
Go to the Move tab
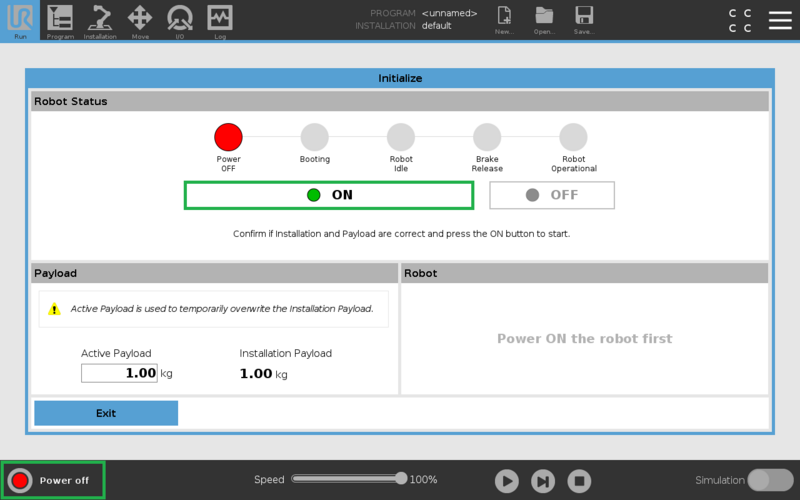point(140,20)
